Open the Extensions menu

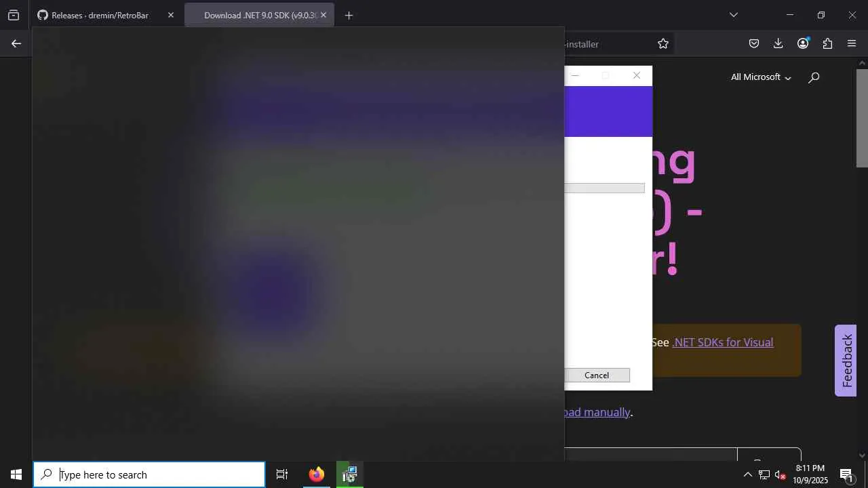[827, 43]
